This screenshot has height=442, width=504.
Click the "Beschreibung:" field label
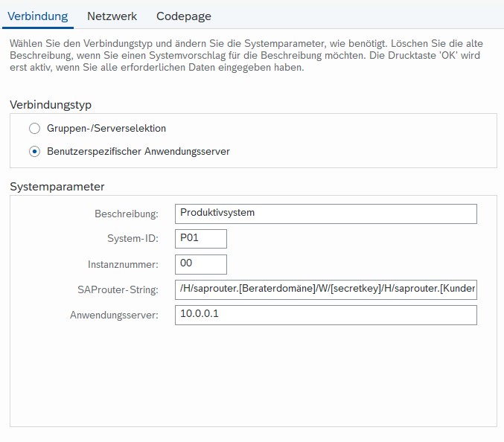tap(127, 214)
